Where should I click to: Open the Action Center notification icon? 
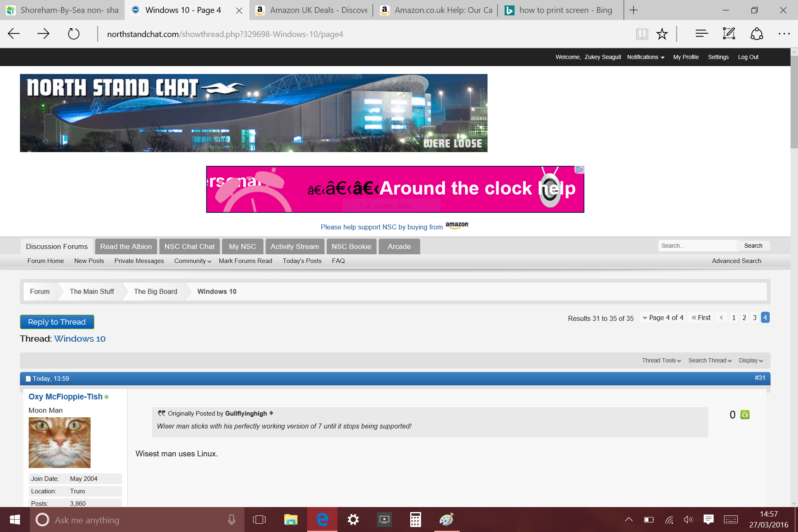709,519
